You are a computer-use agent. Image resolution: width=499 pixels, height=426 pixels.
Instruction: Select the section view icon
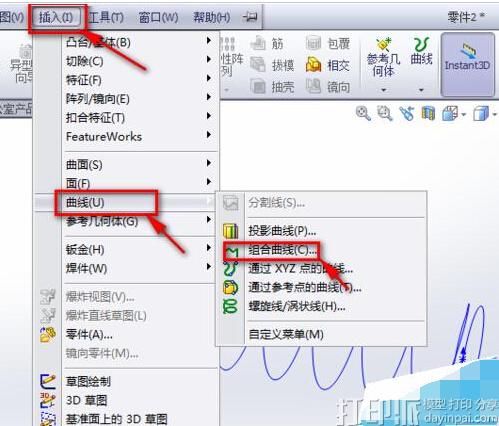tap(428, 113)
